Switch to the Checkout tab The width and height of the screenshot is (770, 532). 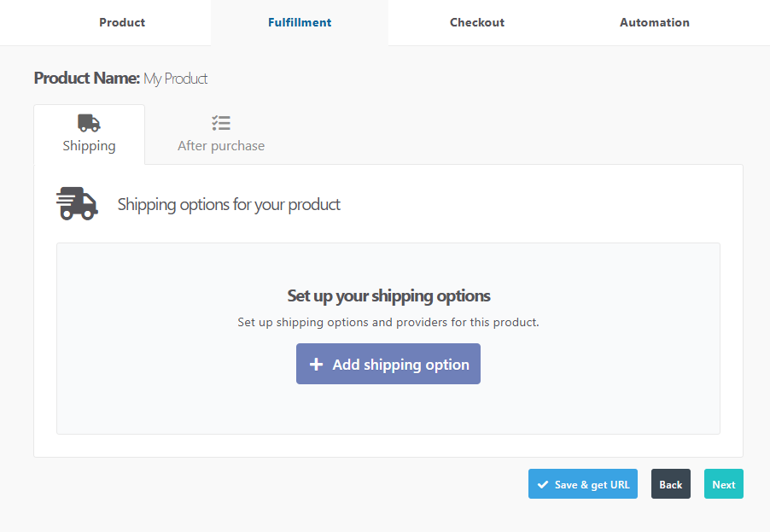coord(477,22)
